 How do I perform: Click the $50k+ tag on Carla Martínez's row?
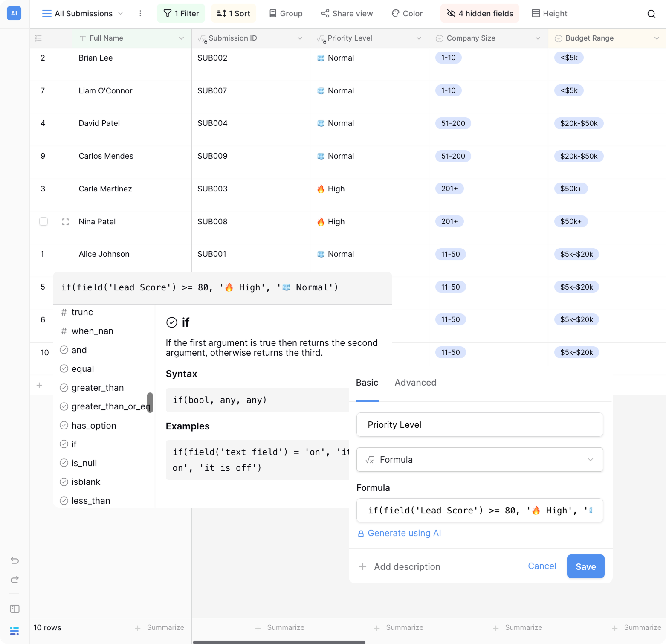click(571, 189)
